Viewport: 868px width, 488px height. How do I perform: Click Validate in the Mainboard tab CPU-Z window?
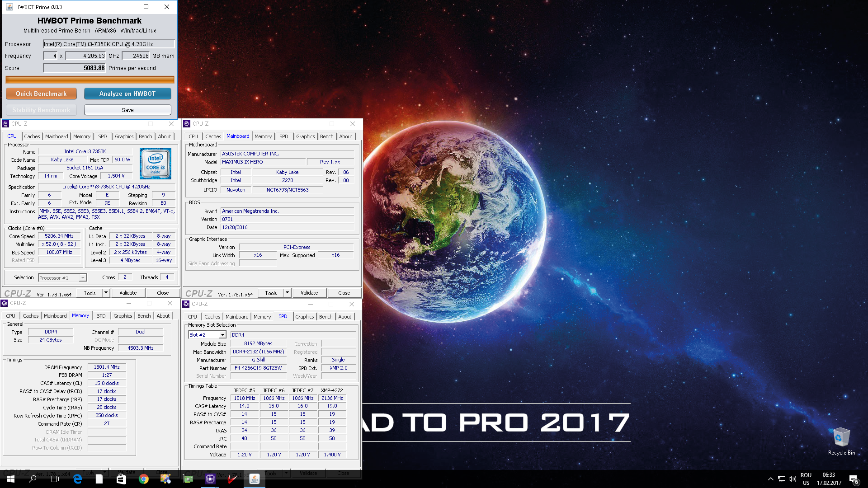point(309,293)
